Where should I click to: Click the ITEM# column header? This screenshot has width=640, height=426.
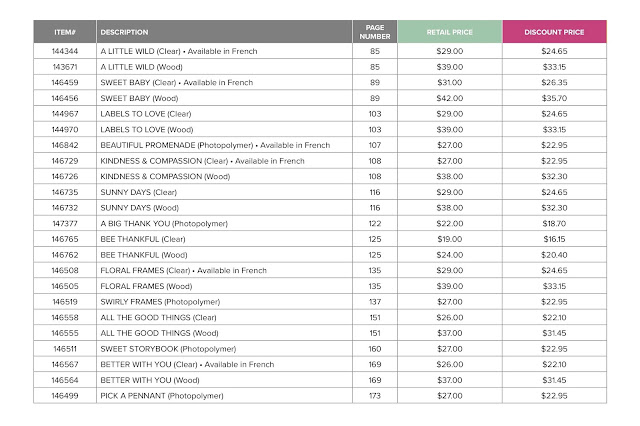64,32
